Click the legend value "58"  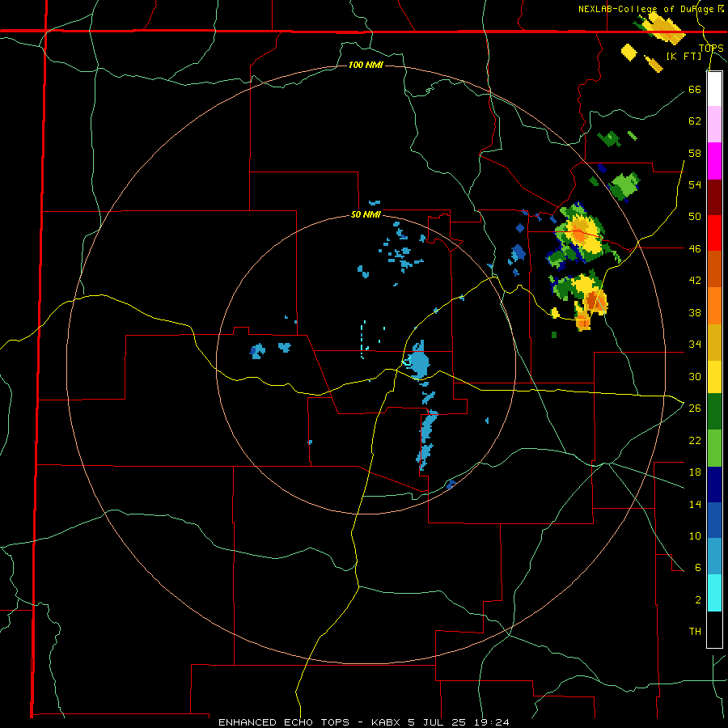(695, 153)
